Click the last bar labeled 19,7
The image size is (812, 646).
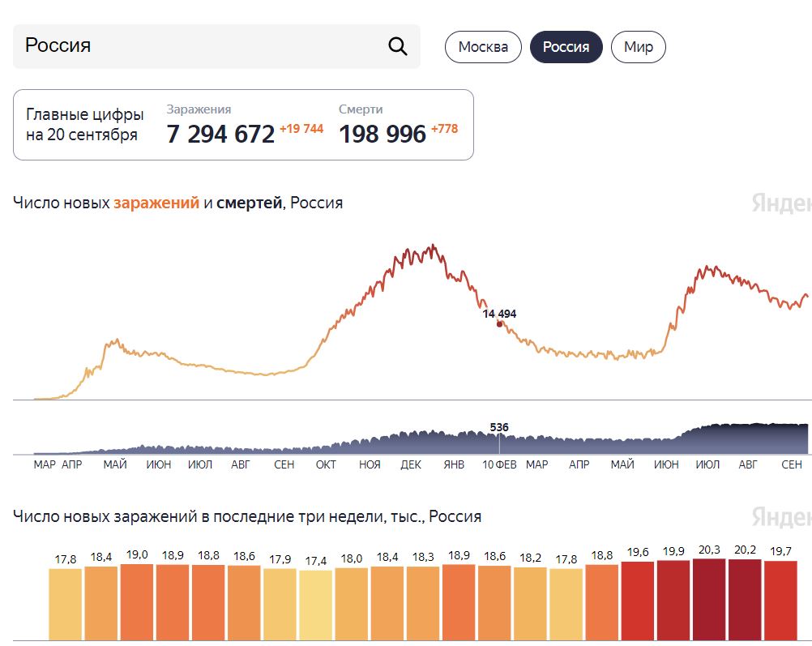[780, 601]
